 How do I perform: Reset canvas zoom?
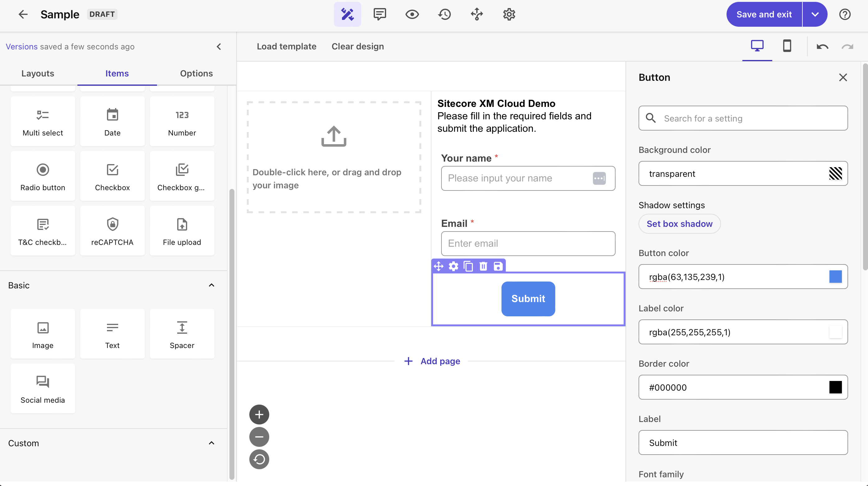coord(259,459)
